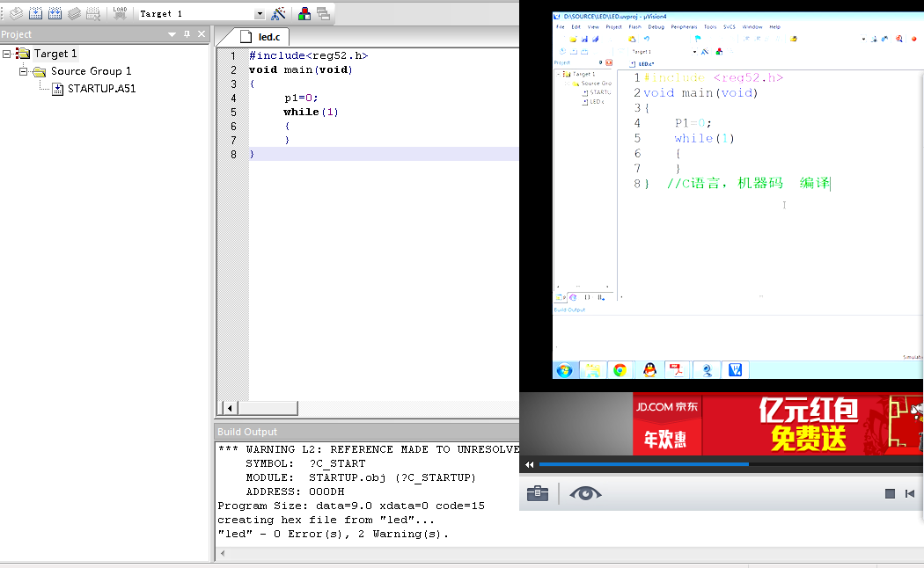The width and height of the screenshot is (924, 568).
Task: Click code line 'void main(void)'
Action: point(301,69)
